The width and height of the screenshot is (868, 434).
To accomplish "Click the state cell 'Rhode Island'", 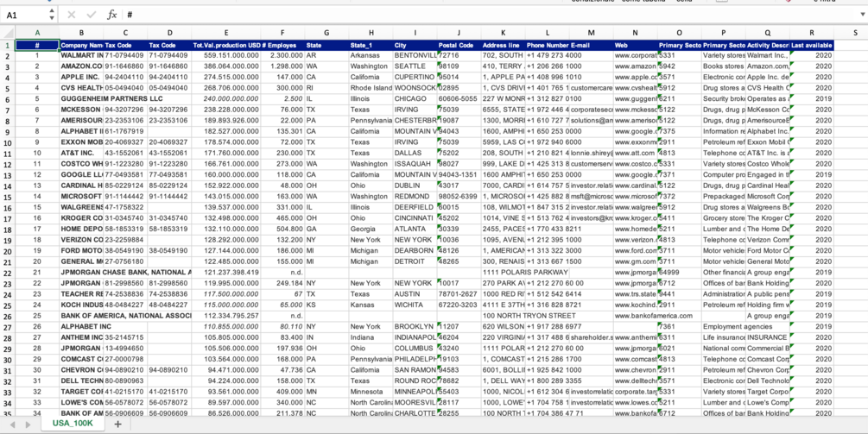I will click(371, 88).
